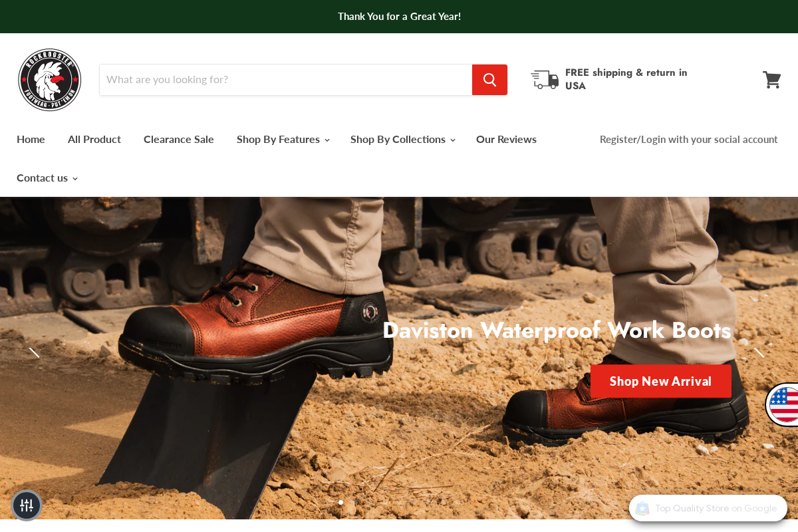The image size is (798, 532).
Task: Click the Shop New Arrival button
Action: (x=660, y=381)
